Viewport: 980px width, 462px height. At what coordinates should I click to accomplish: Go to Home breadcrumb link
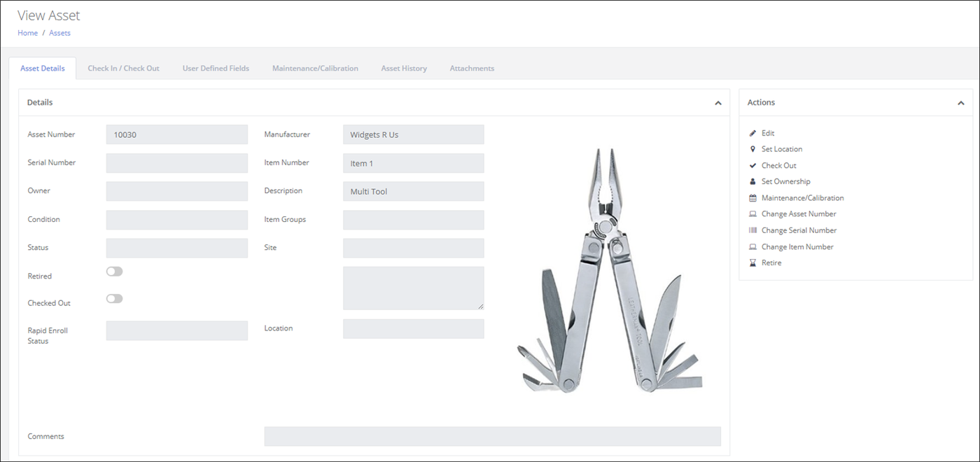[x=27, y=33]
